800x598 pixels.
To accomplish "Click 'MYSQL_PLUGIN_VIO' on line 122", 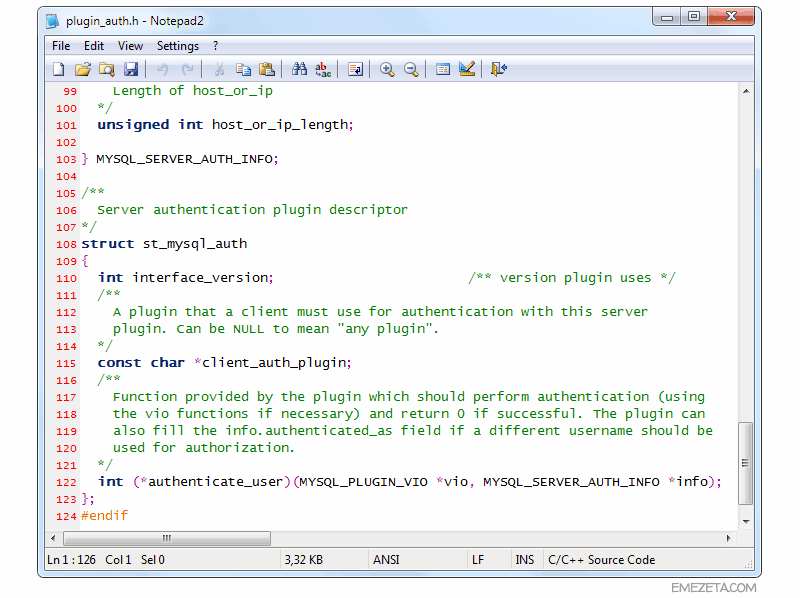I will click(363, 482).
